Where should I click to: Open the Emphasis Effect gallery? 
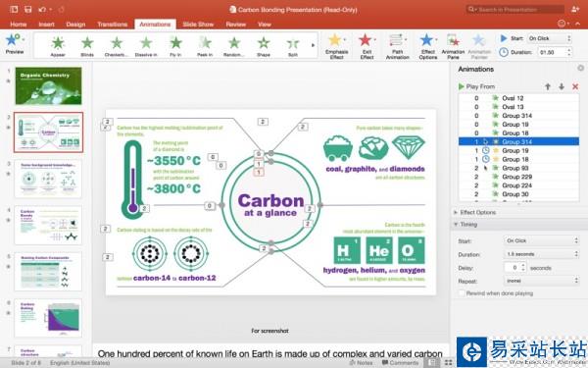(336, 46)
